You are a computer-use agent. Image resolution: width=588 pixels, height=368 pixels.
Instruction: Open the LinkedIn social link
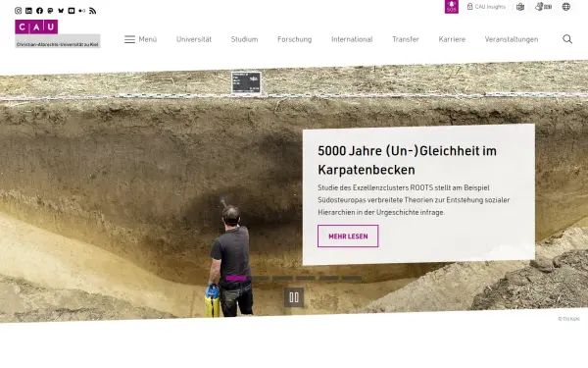pyautogui.click(x=28, y=11)
